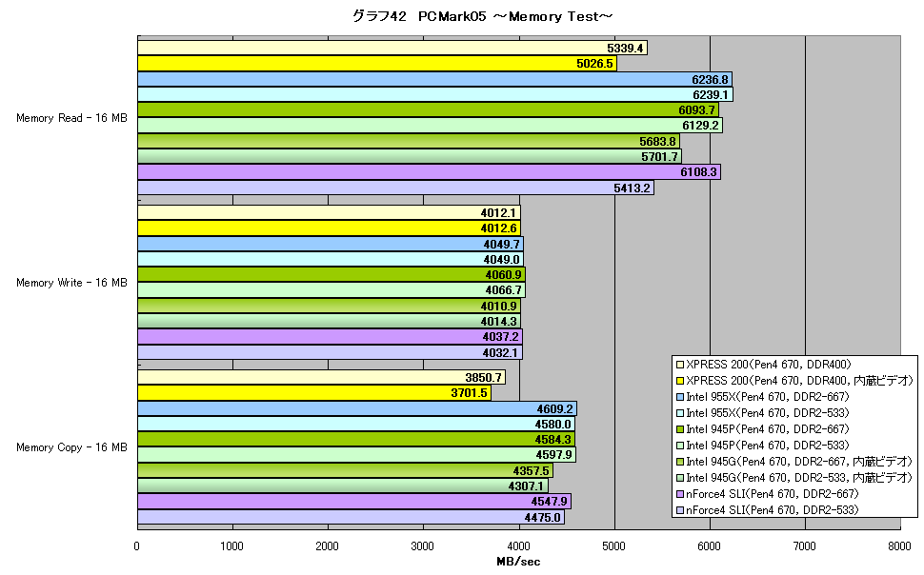Select the 'Memory Write - 16 MB' axis label
This screenshot has height=575, width=924.
pos(71,283)
